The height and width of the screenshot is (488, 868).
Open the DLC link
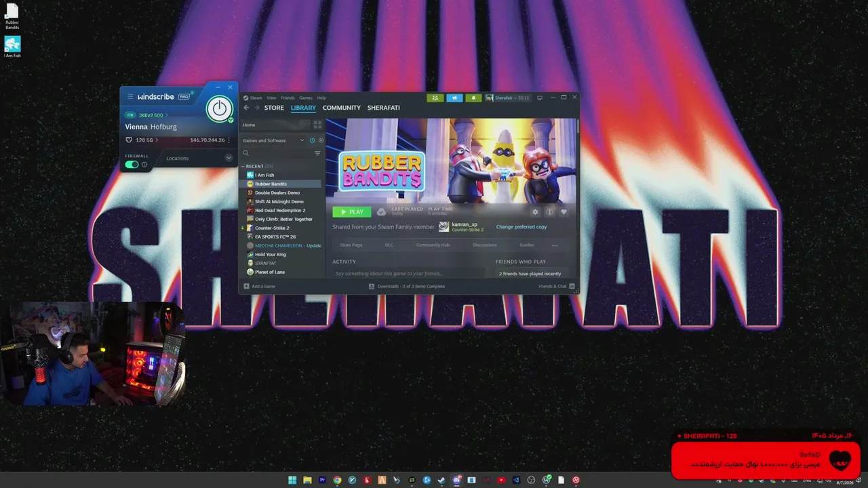[389, 245]
